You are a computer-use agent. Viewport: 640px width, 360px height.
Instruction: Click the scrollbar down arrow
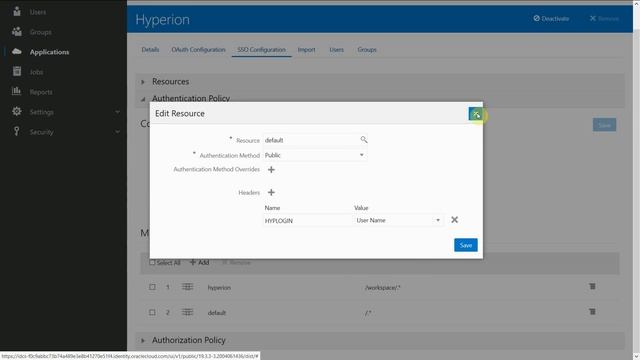click(636, 357)
